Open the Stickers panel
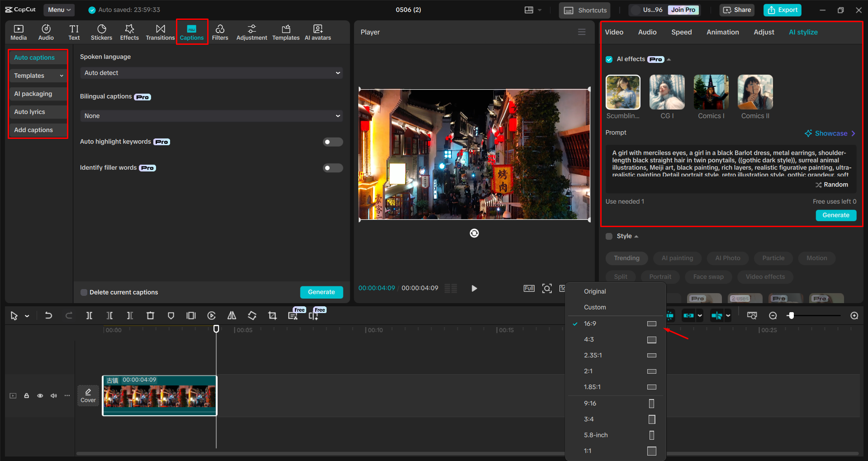This screenshot has height=461, width=868. [x=101, y=32]
